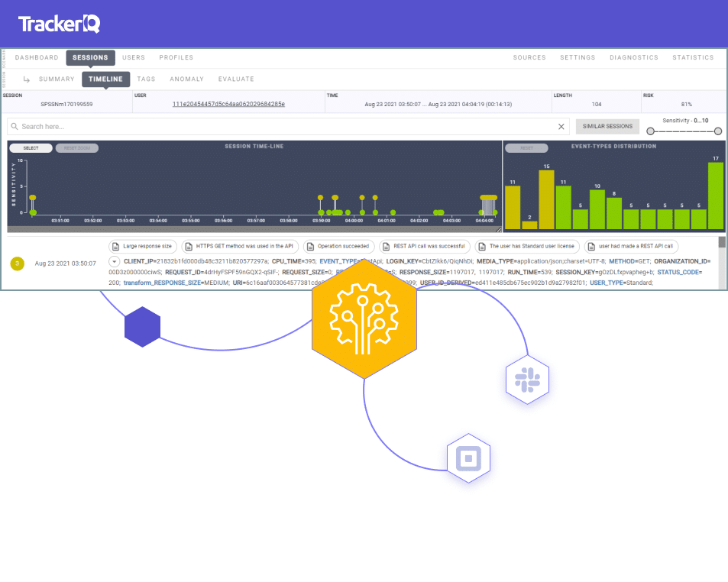Image resolution: width=728 pixels, height=582 pixels.
Task: Click the STATUS_CODE field label
Action: click(x=678, y=272)
